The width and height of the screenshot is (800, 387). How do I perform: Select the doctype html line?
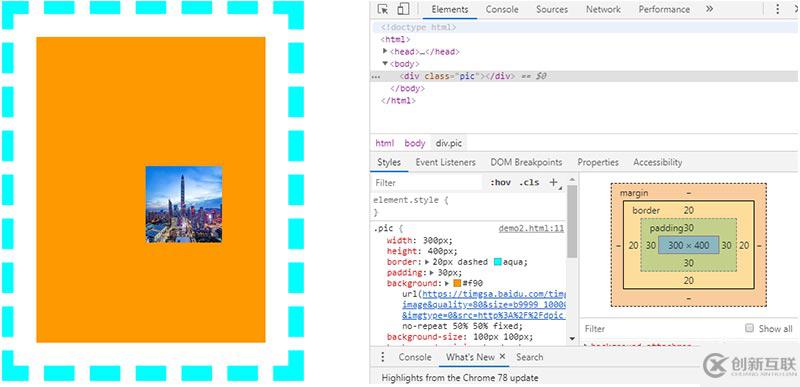pyautogui.click(x=418, y=28)
